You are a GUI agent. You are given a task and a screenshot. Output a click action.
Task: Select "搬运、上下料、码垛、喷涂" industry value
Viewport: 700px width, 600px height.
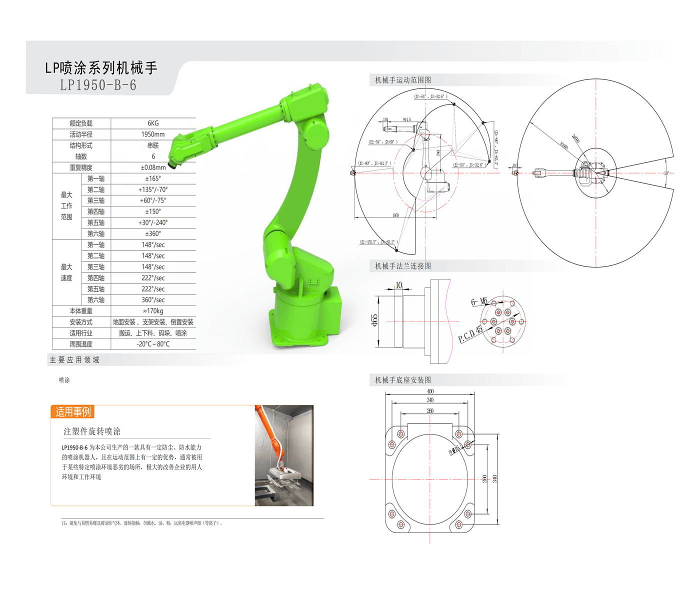[153, 333]
